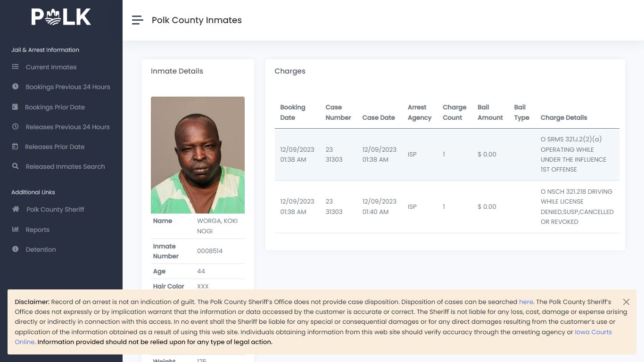Click the Arrest Agency column header
The image size is (644, 362).
420,112
